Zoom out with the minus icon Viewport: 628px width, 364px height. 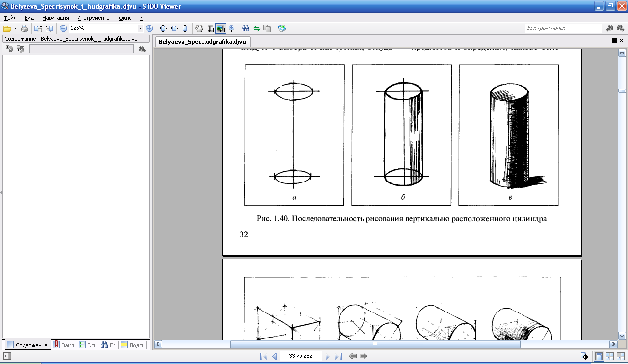pyautogui.click(x=63, y=28)
